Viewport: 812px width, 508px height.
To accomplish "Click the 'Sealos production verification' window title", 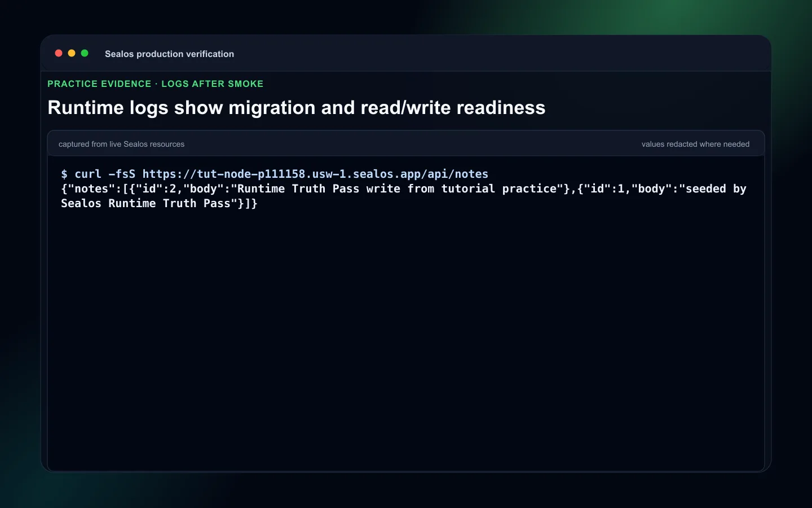I will [169, 54].
